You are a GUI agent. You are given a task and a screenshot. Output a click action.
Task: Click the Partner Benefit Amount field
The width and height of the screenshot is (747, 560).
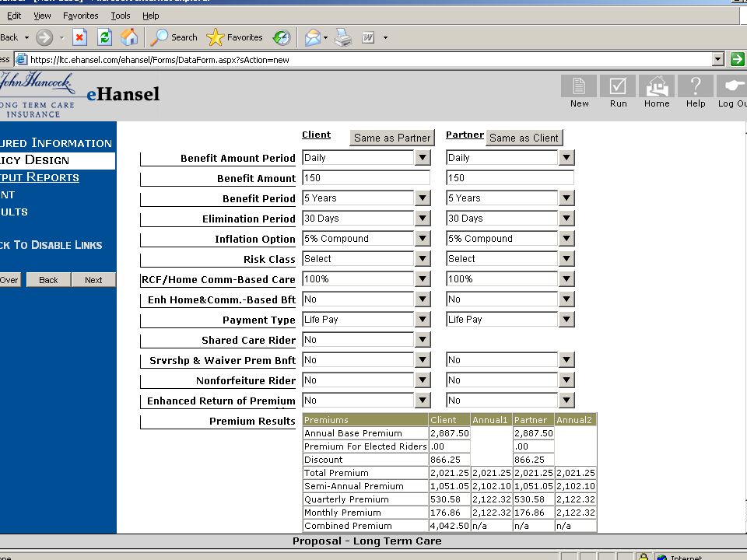510,177
